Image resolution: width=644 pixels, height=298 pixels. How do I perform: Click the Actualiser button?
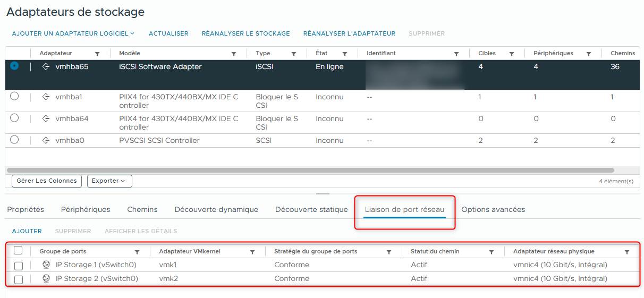168,33
